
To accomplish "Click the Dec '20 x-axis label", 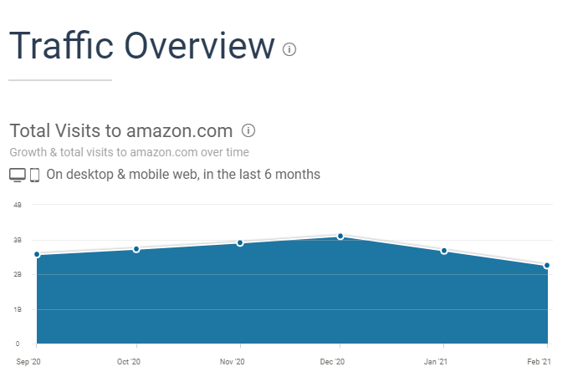I will tap(333, 361).
